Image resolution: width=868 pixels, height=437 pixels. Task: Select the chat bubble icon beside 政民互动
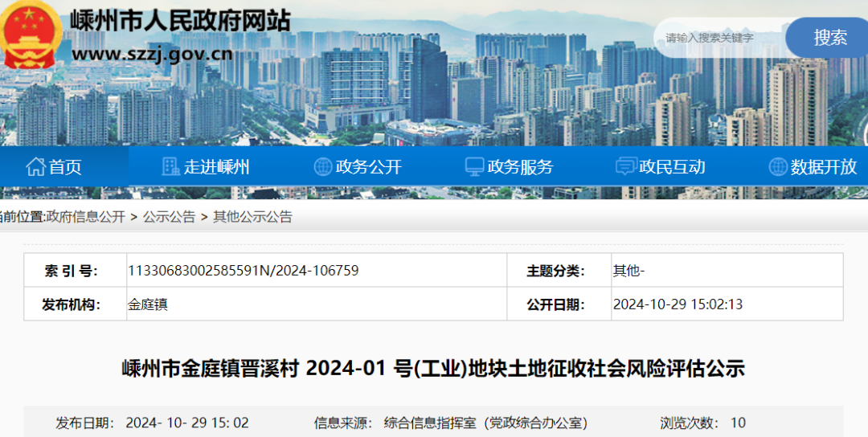625,167
